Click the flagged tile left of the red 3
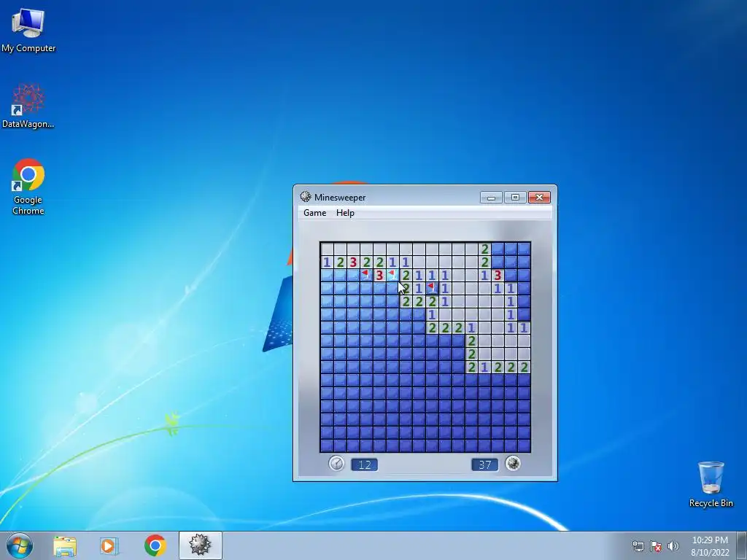The image size is (747, 560). 366,275
